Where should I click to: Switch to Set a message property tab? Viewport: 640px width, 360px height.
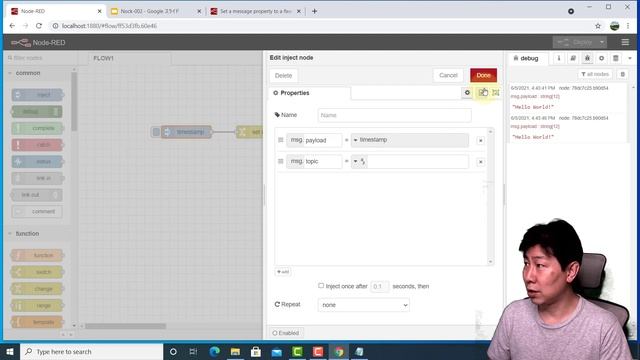(x=256, y=11)
